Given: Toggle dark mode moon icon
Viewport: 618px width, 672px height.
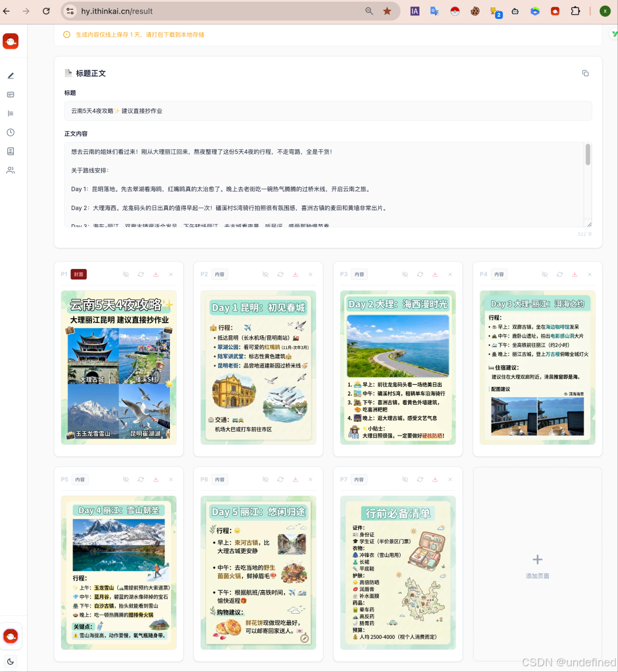Looking at the screenshot, I should [x=11, y=661].
